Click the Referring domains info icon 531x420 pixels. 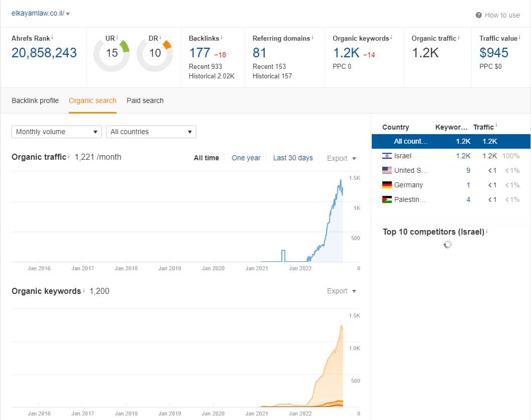[x=312, y=37]
